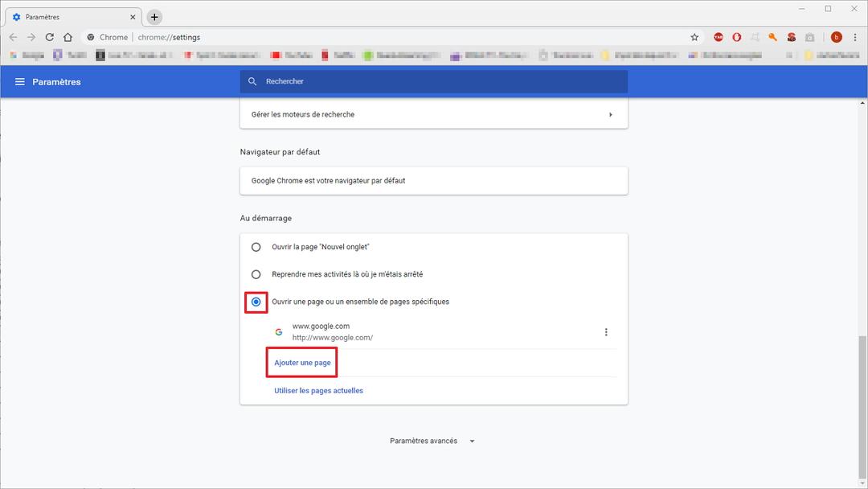
Task: Click the Rechercher settings search field
Action: point(434,81)
